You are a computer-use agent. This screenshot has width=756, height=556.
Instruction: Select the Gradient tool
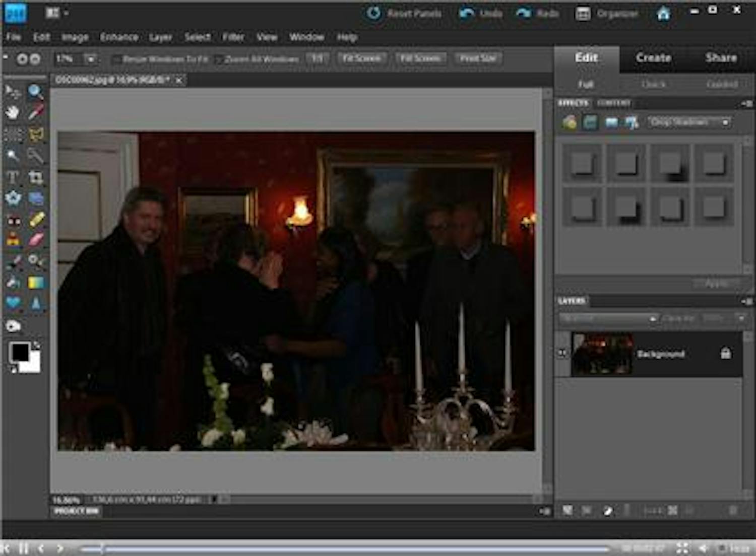click(36, 283)
